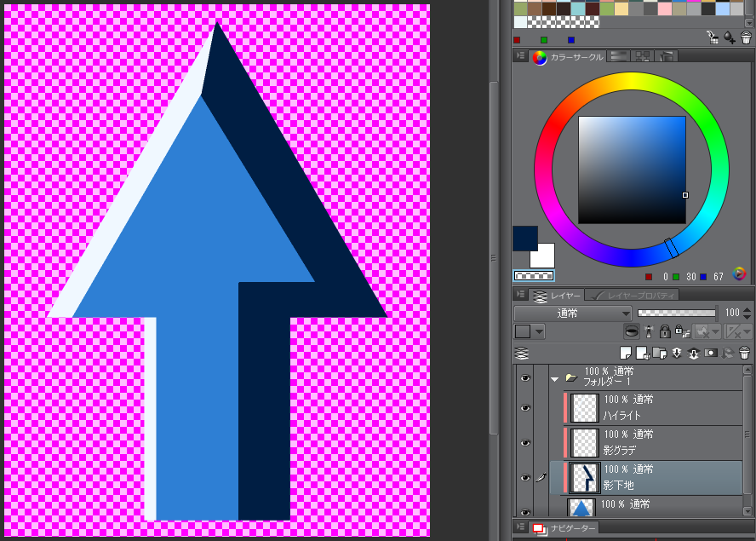Select the 影グラデ layer thumbnail
Image resolution: width=756 pixels, height=541 pixels.
point(585,442)
